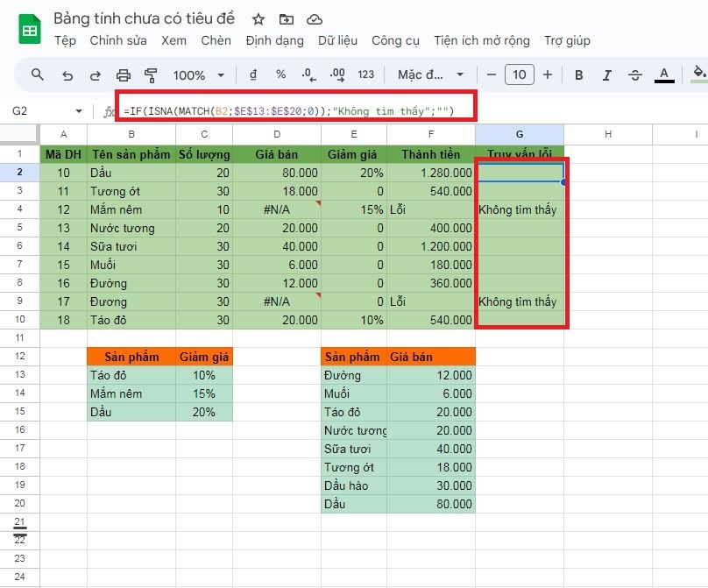The image size is (708, 588).
Task: Click the select-all corner box
Action: pyautogui.click(x=19, y=134)
